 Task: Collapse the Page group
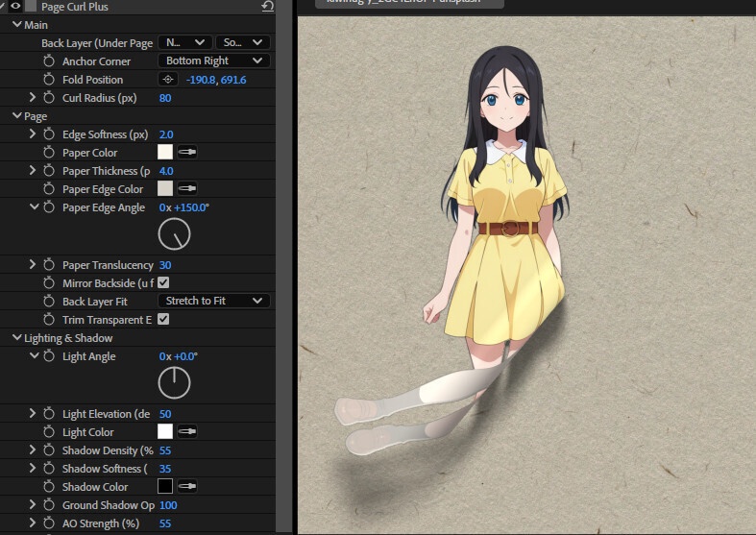click(x=17, y=115)
